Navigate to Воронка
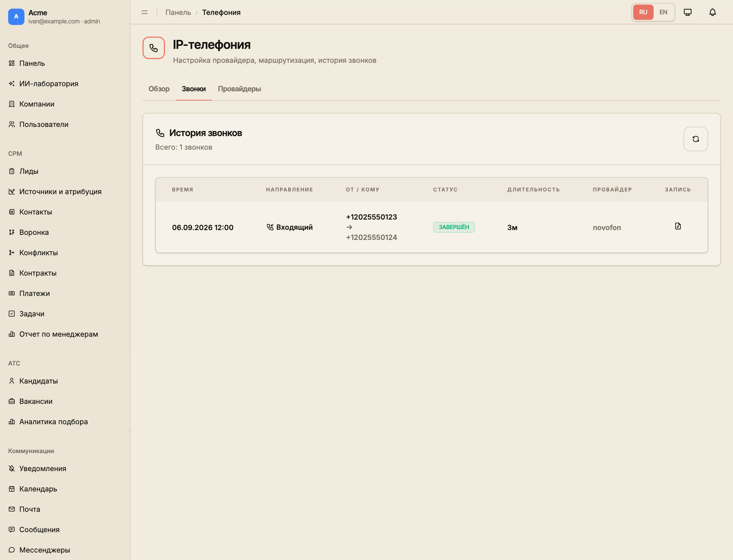Image resolution: width=733 pixels, height=560 pixels. point(65,232)
